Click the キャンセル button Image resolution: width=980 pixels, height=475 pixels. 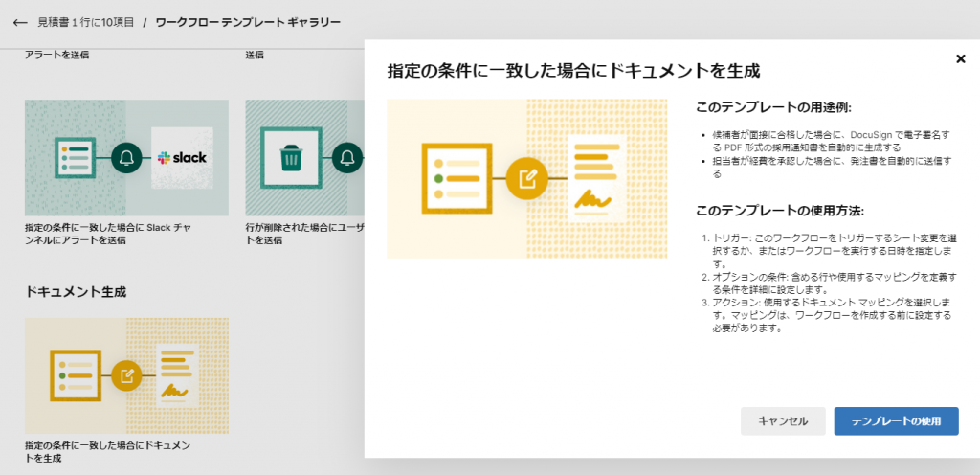(783, 421)
